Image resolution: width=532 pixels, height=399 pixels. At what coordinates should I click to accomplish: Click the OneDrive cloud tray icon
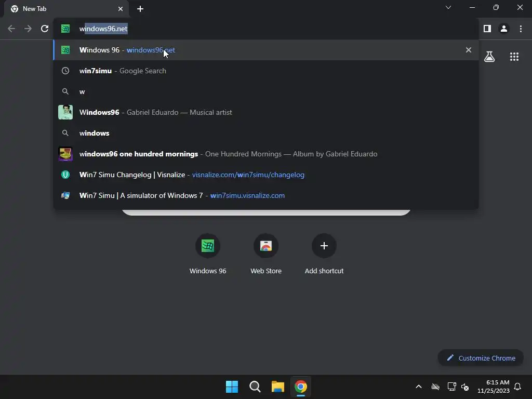[x=435, y=387]
